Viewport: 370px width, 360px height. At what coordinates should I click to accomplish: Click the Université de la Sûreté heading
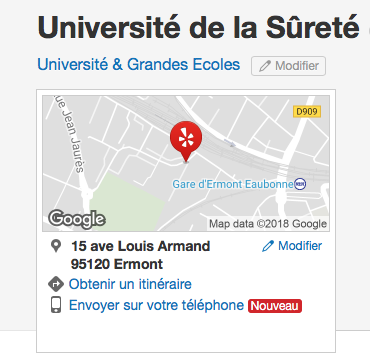[198, 27]
